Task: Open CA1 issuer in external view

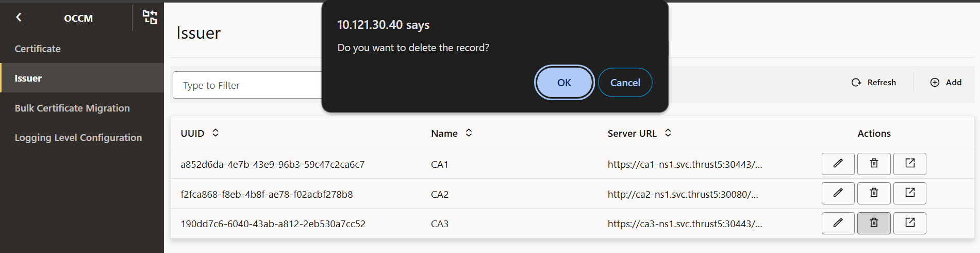Action: coord(910,164)
